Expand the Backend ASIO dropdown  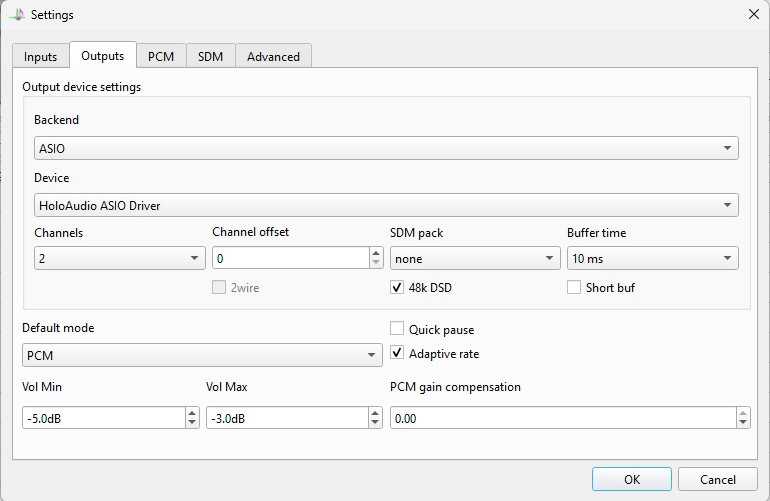(386, 148)
